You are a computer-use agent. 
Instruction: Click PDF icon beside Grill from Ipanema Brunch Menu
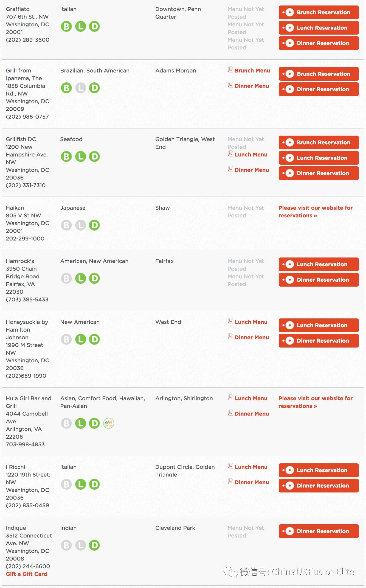point(230,70)
